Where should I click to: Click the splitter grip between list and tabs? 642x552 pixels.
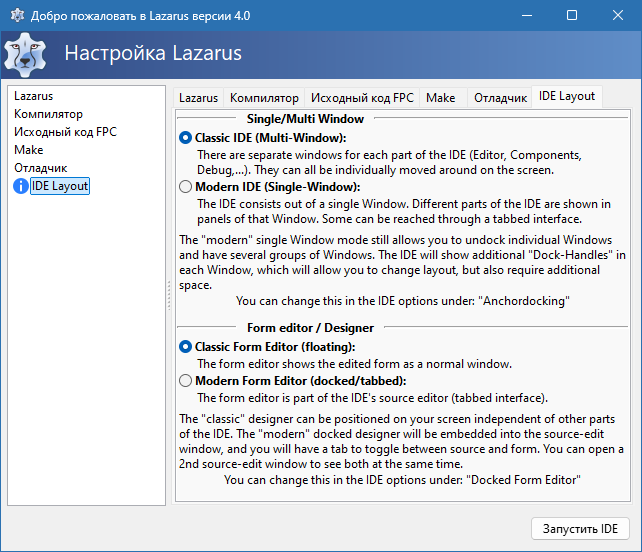point(169,295)
